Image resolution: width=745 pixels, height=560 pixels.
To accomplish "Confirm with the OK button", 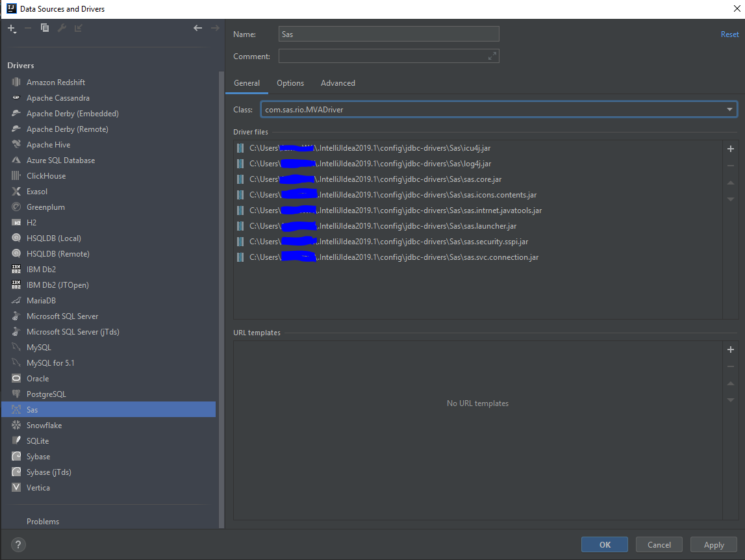I will (604, 544).
